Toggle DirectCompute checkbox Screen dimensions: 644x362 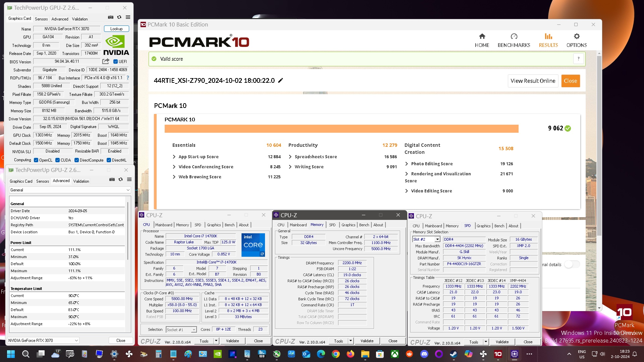pos(76,160)
